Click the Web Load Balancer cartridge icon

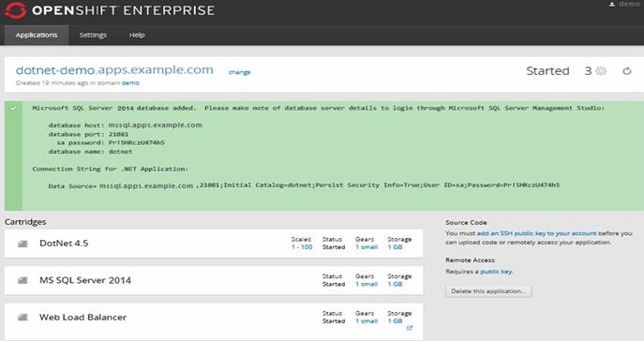pyautogui.click(x=23, y=318)
